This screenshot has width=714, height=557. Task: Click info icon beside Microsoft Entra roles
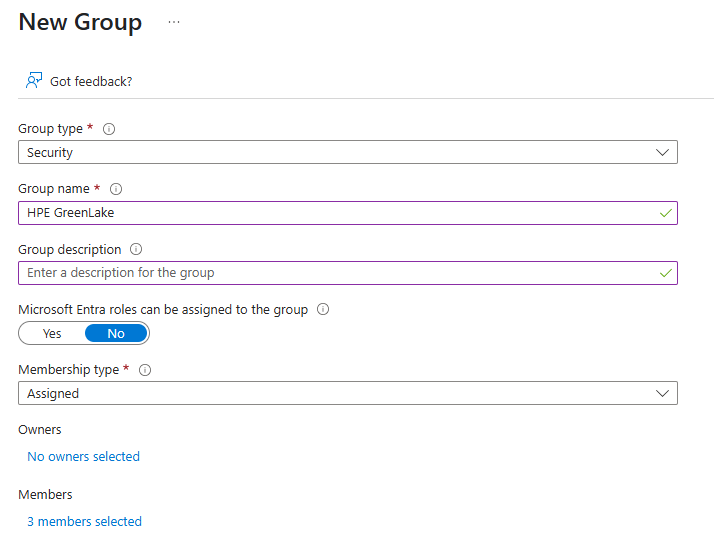click(x=323, y=309)
